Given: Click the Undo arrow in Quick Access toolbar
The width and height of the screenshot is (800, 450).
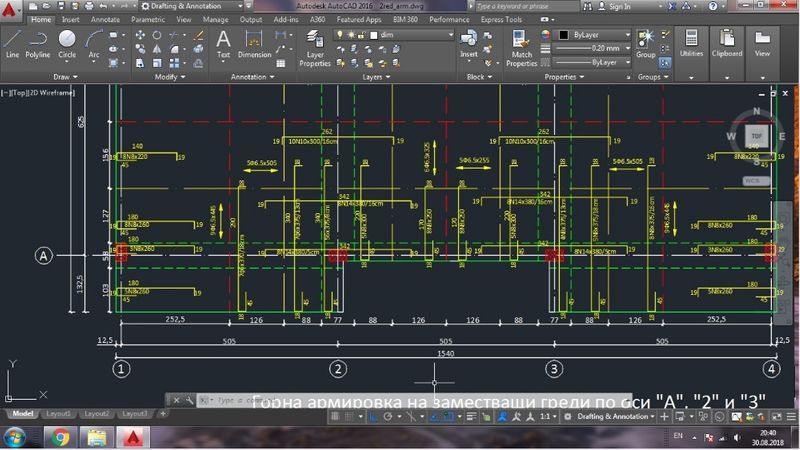Looking at the screenshot, I should click(104, 6).
